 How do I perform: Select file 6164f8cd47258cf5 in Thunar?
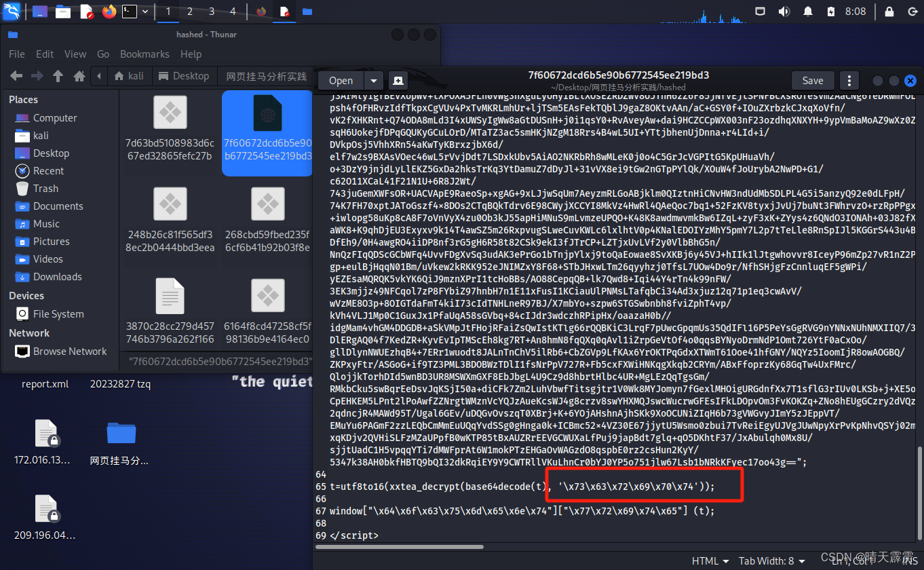pyautogui.click(x=267, y=311)
